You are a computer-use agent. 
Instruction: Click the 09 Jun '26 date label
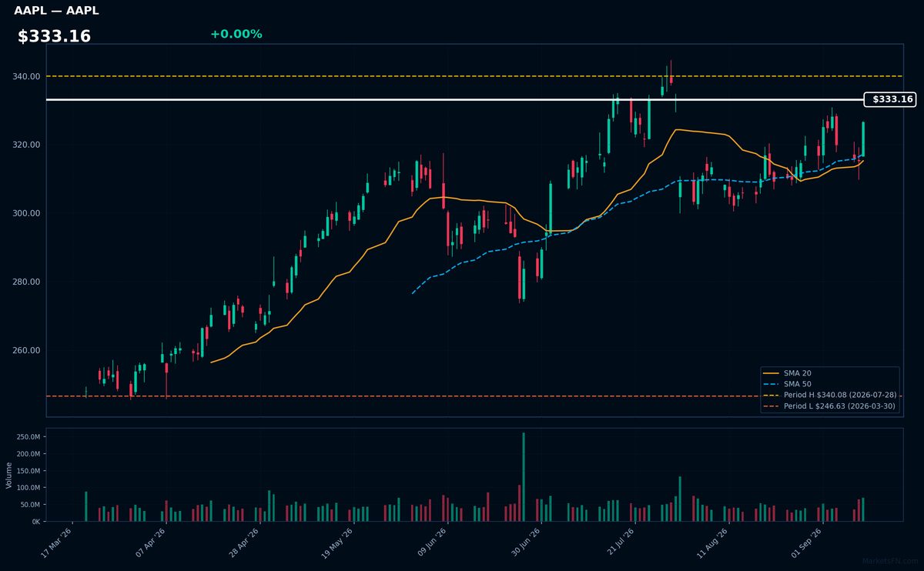(x=431, y=543)
